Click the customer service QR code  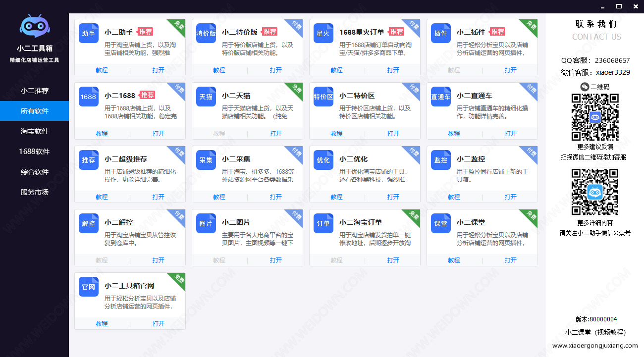(x=595, y=117)
